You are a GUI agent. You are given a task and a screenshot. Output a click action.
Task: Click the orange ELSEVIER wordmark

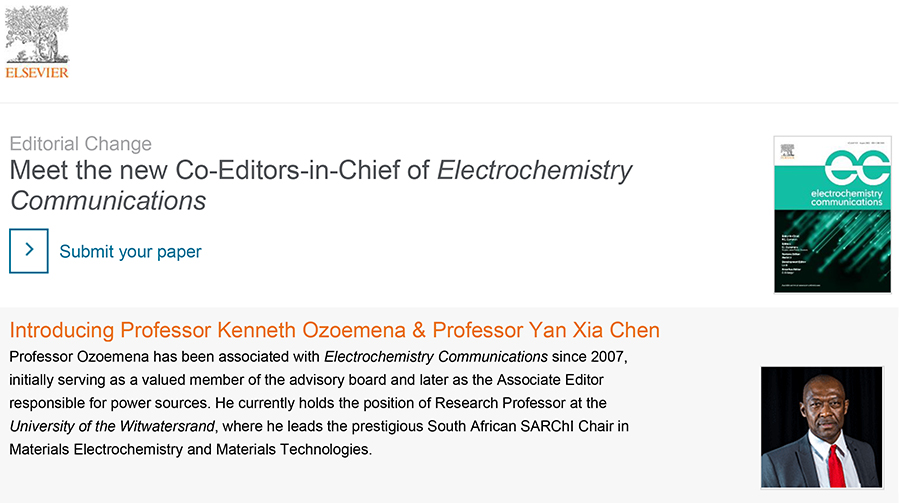click(37, 73)
